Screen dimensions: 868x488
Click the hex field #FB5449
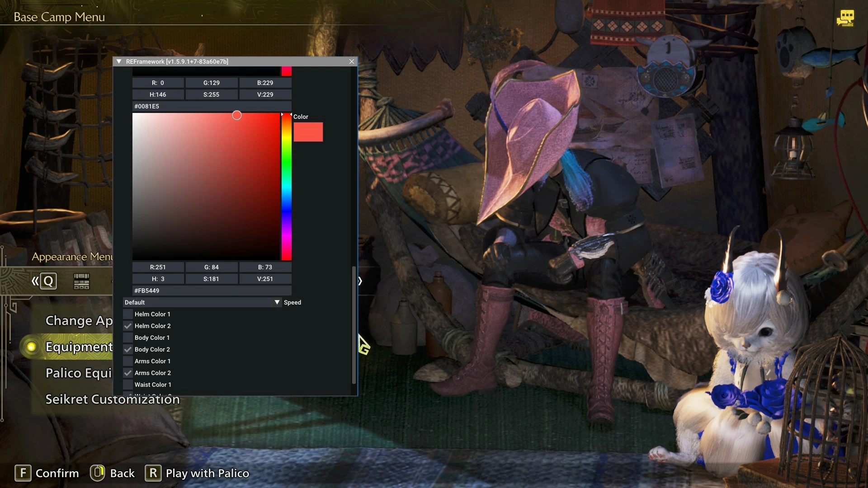[212, 291]
